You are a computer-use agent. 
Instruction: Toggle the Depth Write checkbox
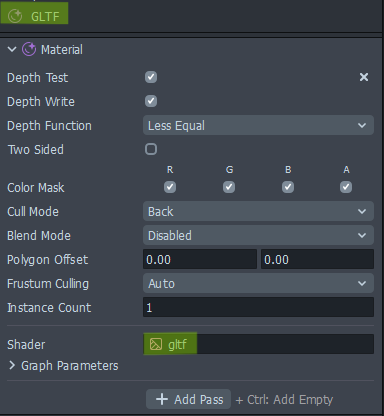click(151, 101)
